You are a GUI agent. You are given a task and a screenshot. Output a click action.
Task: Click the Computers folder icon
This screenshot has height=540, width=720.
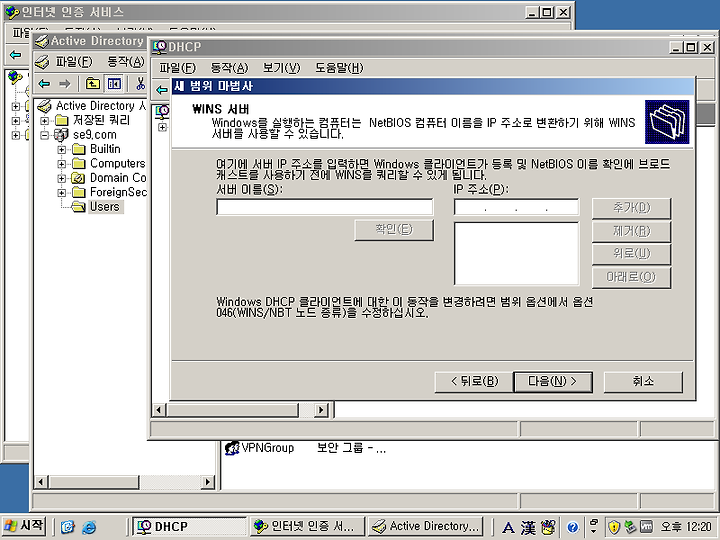pyautogui.click(x=79, y=163)
